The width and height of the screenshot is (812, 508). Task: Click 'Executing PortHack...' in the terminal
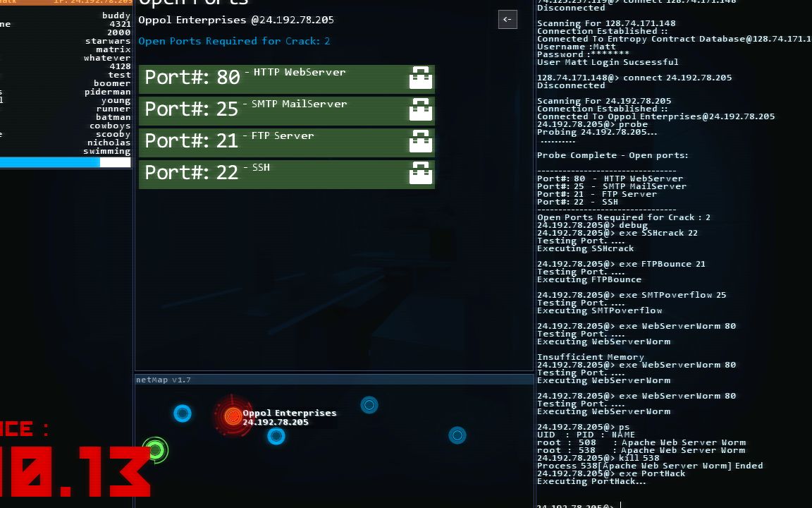click(591, 482)
